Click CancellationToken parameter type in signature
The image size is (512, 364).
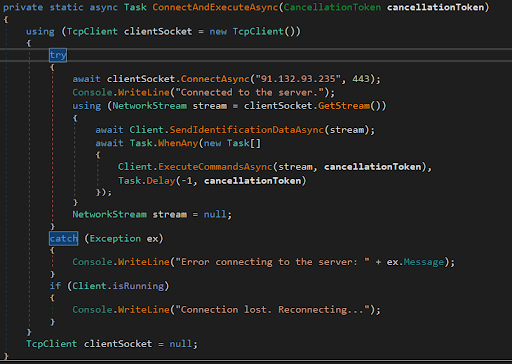point(332,7)
